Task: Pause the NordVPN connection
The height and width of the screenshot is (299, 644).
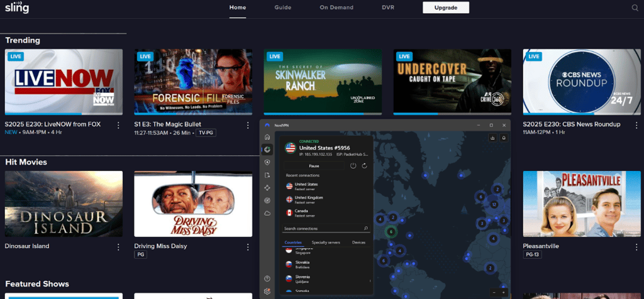Action: pyautogui.click(x=314, y=166)
